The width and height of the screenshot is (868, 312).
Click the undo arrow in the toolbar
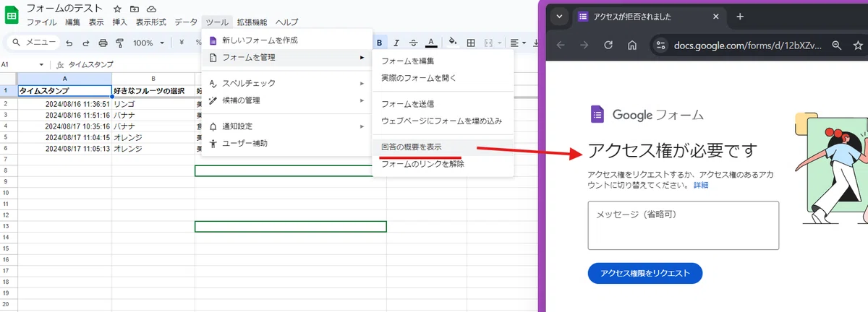[x=70, y=43]
